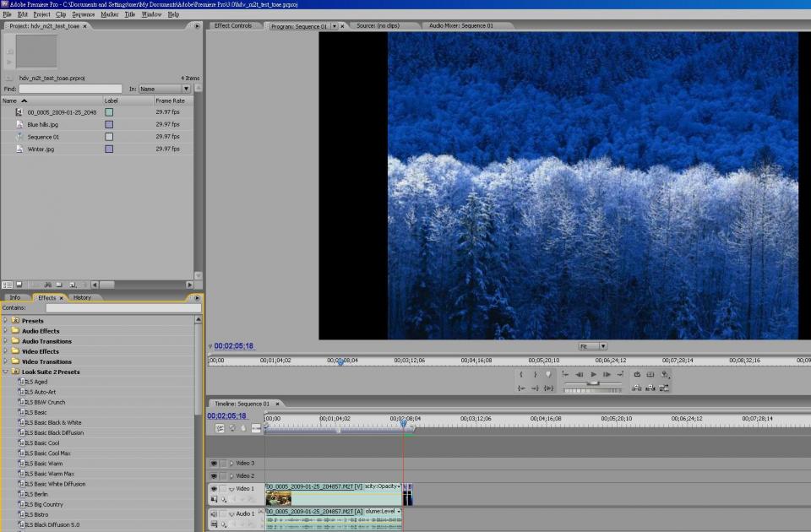
Task: Switch Project panel to list view
Action: [x=6, y=285]
